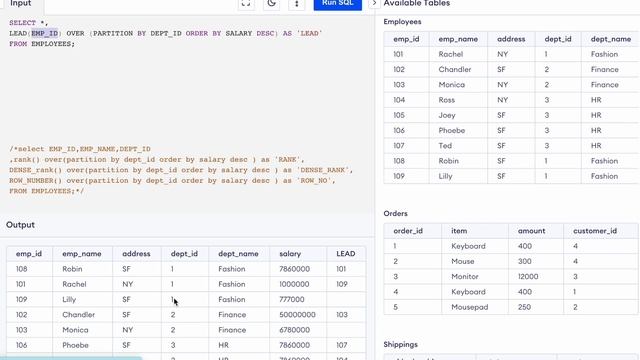Open the more options kebab menu

coord(297,4)
